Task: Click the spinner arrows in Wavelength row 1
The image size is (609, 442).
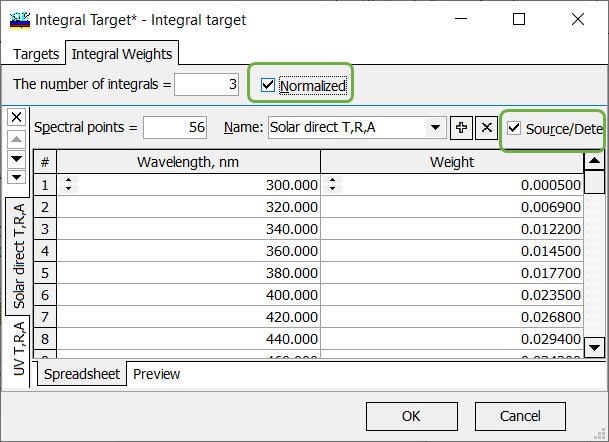Action: (x=69, y=184)
